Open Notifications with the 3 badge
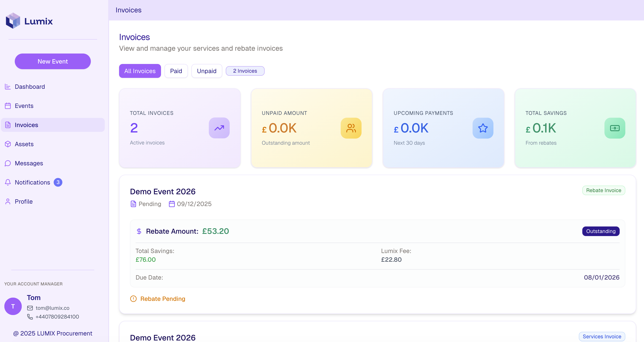This screenshot has height=342, width=644. (33, 182)
